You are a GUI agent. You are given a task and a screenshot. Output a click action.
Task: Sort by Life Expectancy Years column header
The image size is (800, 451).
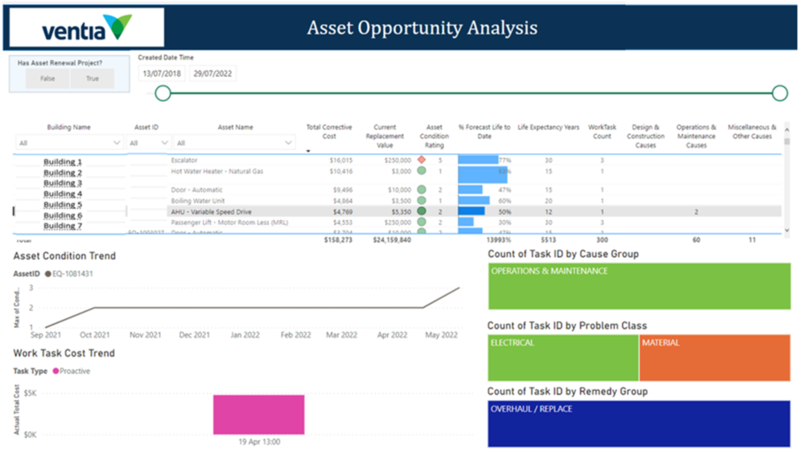[547, 128]
